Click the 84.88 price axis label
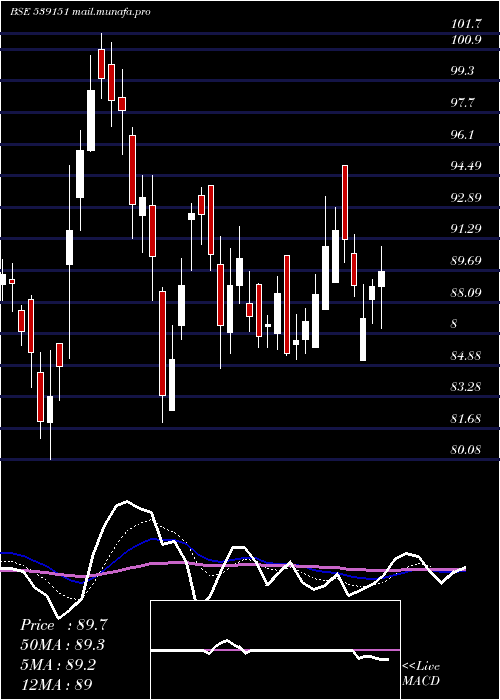 (x=467, y=356)
